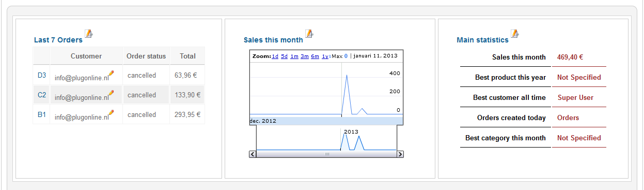Click pencil icon in order D3 row
This screenshot has width=644, height=190.
tap(111, 74)
